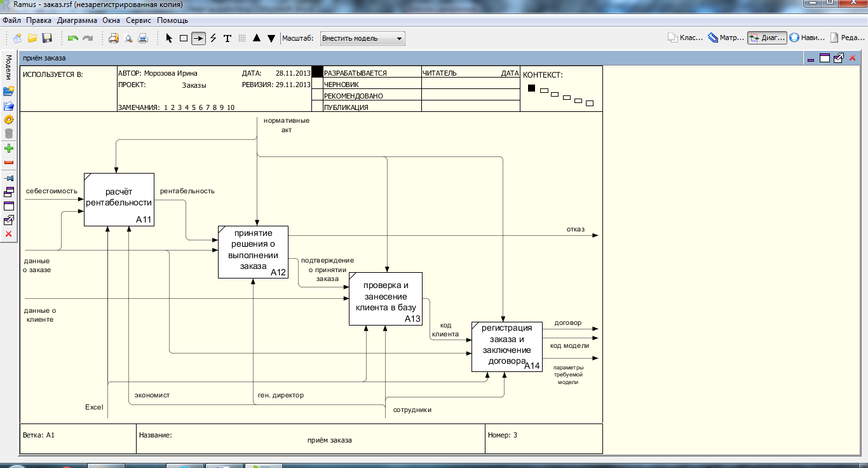This screenshot has height=468, width=868.
Task: Switch to the Реда... view button
Action: click(x=848, y=38)
